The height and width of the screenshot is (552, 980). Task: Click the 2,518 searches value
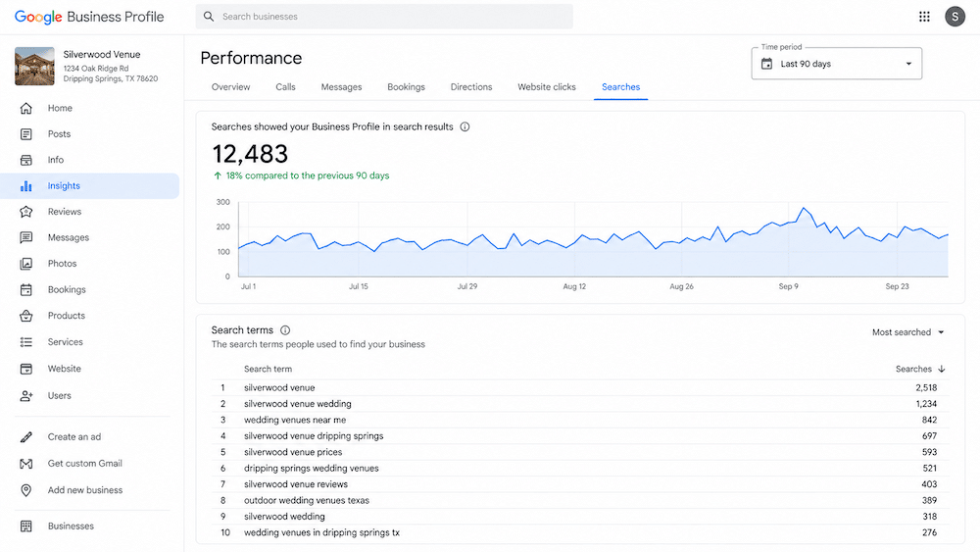point(926,387)
